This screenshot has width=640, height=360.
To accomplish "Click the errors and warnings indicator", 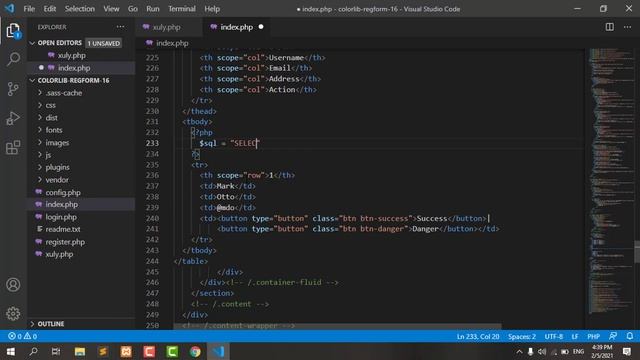I will (22, 336).
